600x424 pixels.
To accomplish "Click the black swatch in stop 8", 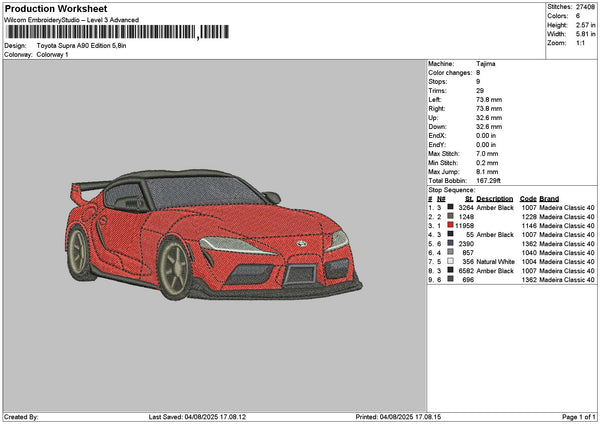I will (x=450, y=270).
